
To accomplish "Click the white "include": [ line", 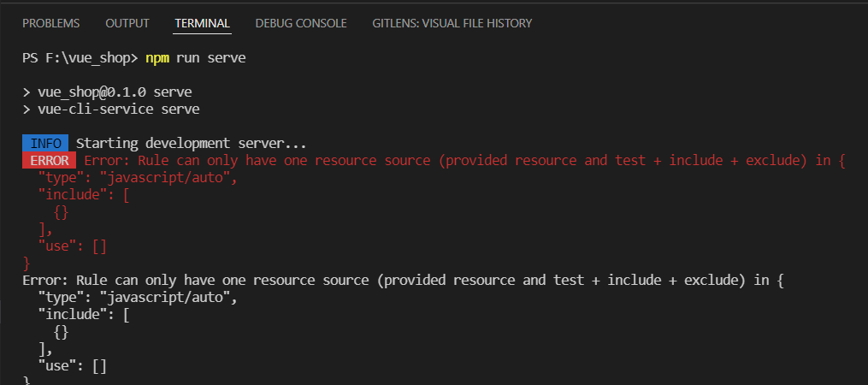I will 84,315.
